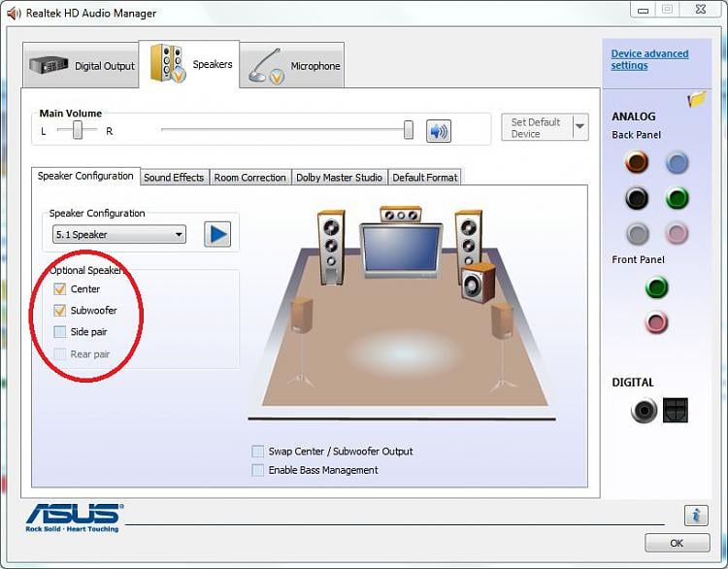The height and width of the screenshot is (569, 728).
Task: Open the Room Correction tab
Action: tap(249, 178)
